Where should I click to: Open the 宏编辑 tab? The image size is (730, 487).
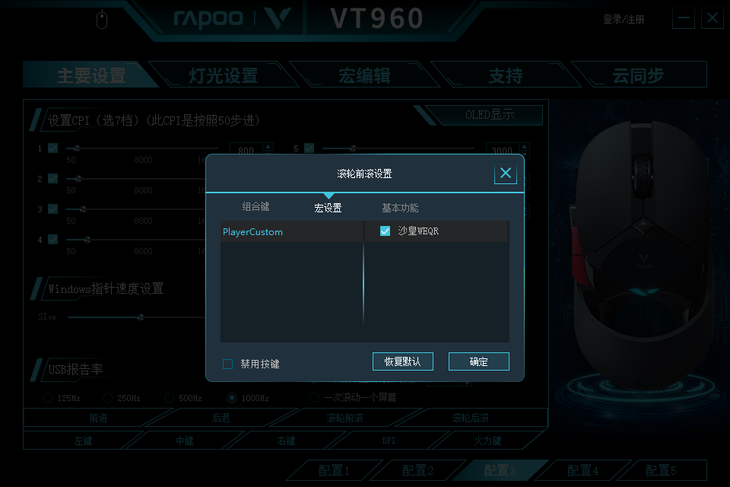[365, 75]
